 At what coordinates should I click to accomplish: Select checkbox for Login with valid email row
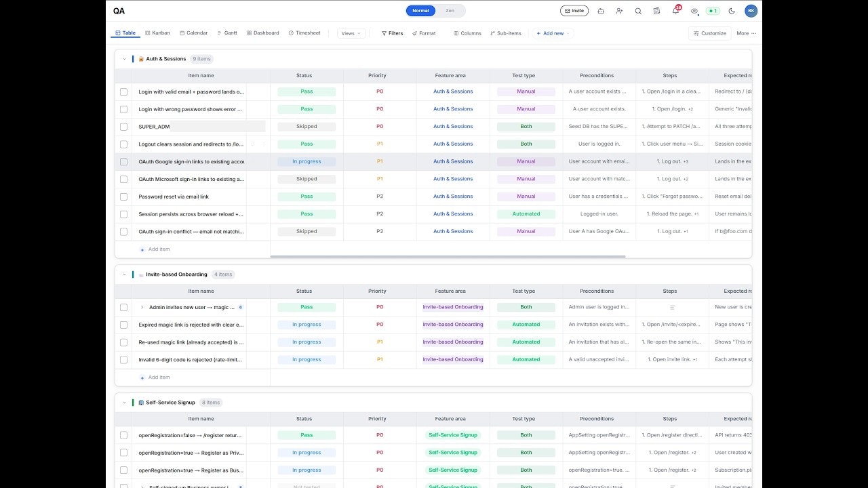123,91
